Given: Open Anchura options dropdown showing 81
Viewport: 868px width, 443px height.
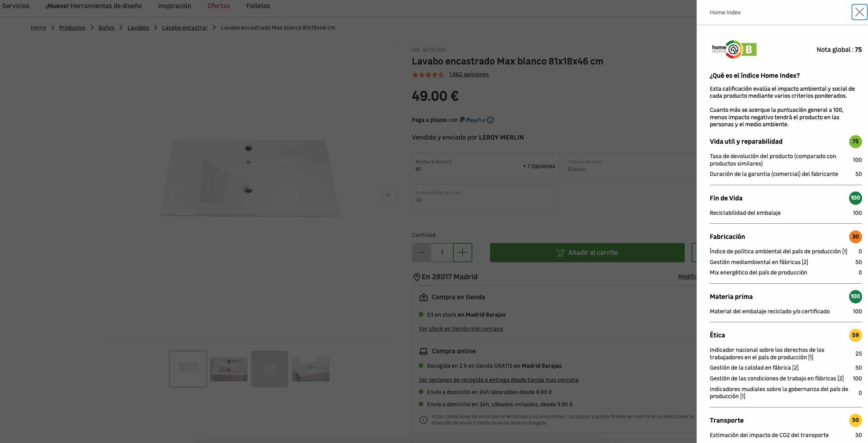Looking at the screenshot, I should click(485, 166).
